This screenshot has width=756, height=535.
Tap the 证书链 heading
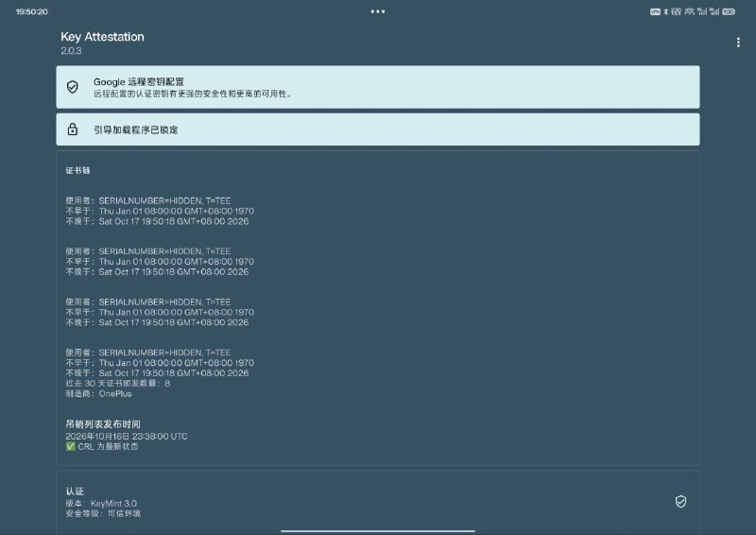[x=77, y=170]
